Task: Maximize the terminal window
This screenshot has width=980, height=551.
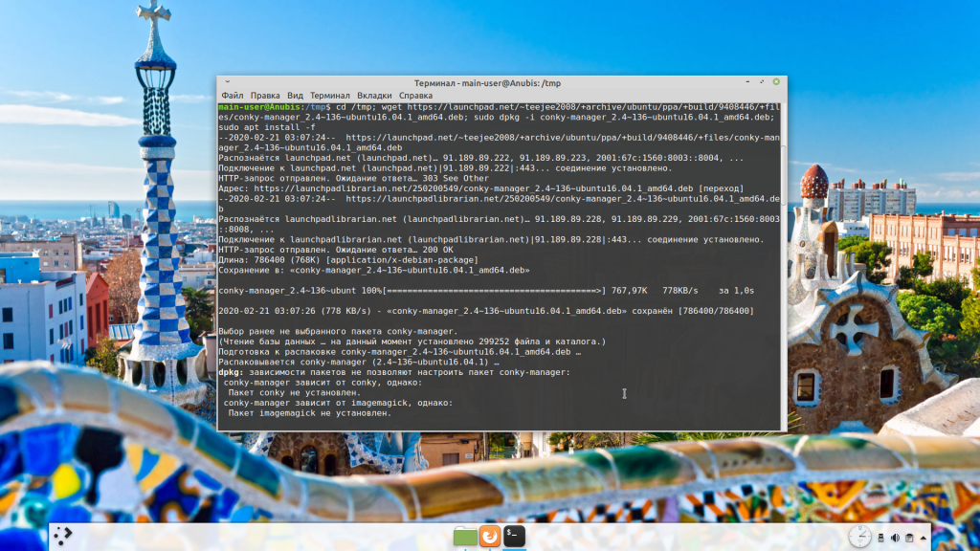Action: point(762,82)
